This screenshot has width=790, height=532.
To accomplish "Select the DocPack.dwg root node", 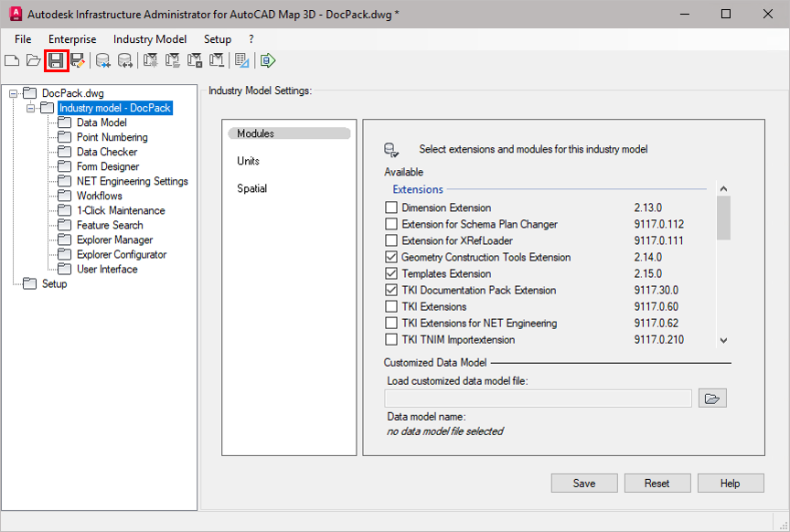I will pos(72,93).
